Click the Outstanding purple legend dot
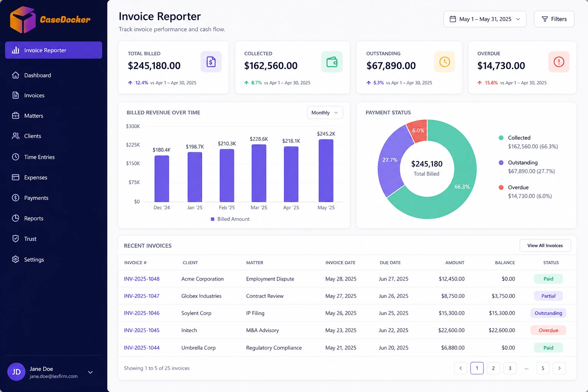588x392 pixels. 501,163
